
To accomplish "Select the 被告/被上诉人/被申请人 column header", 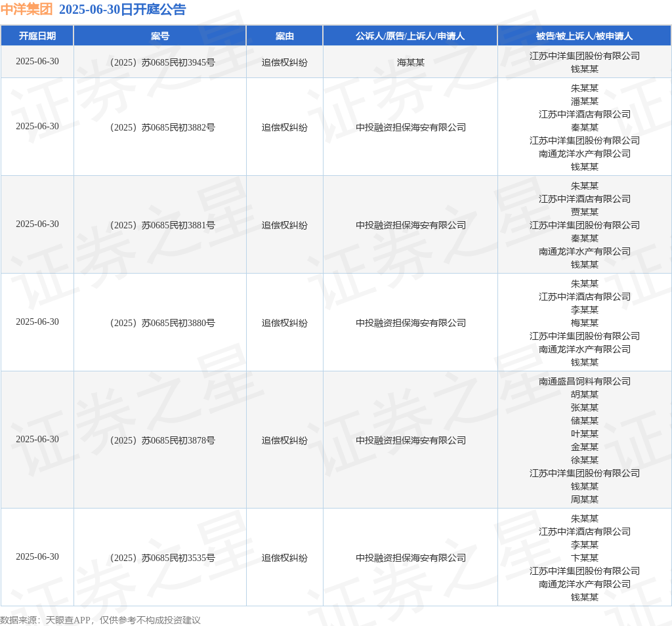I will 584,36.
